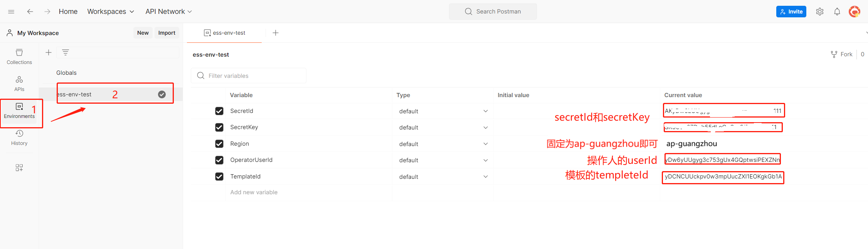Click the SecretKey variable name
Viewport: 868px width, 249px height.
point(244,127)
